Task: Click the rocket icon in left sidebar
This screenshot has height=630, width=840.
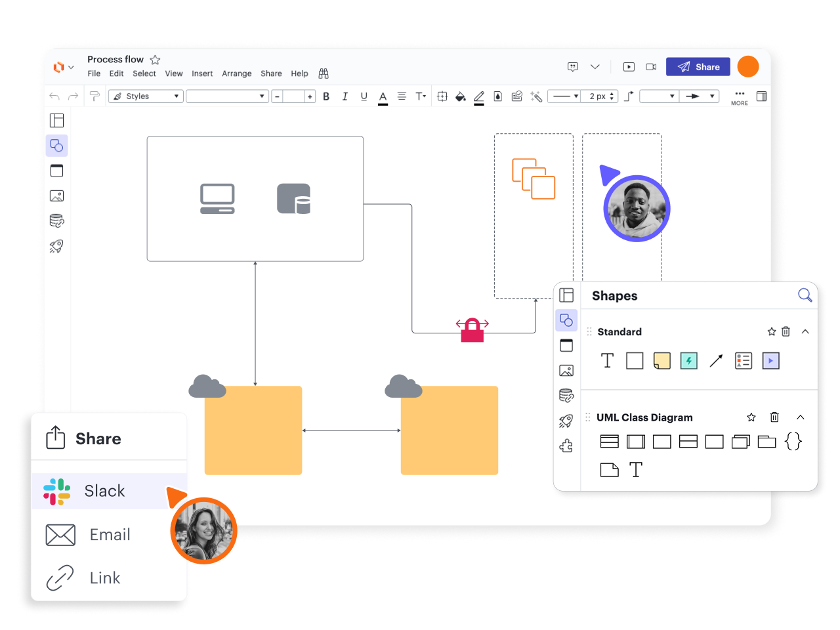Action: click(57, 246)
